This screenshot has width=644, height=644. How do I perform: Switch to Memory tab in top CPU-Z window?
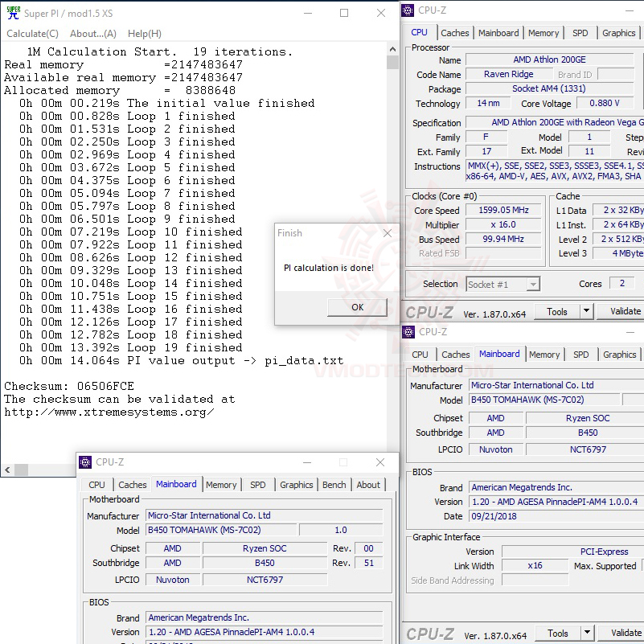[x=544, y=33]
